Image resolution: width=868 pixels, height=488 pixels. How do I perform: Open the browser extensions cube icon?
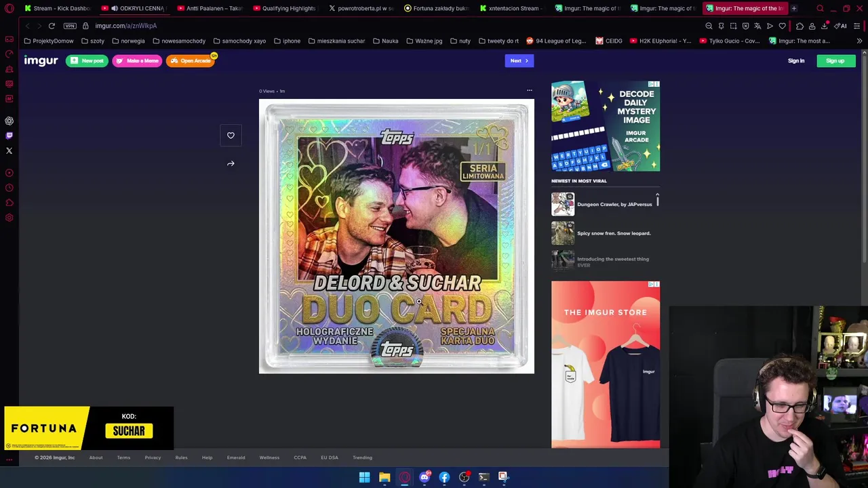(800, 26)
